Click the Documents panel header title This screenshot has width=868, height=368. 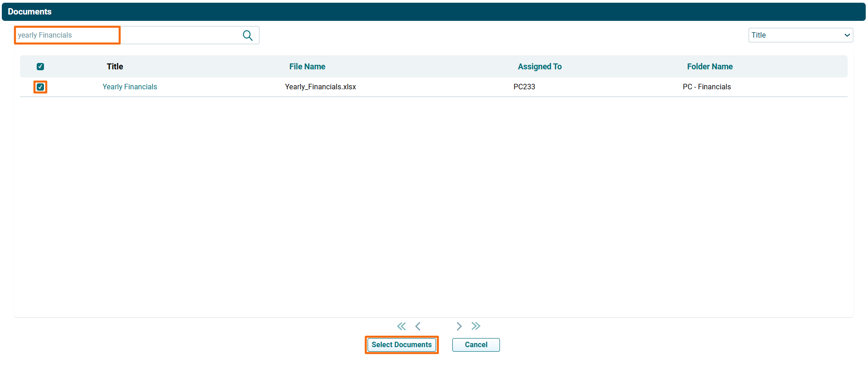click(29, 12)
